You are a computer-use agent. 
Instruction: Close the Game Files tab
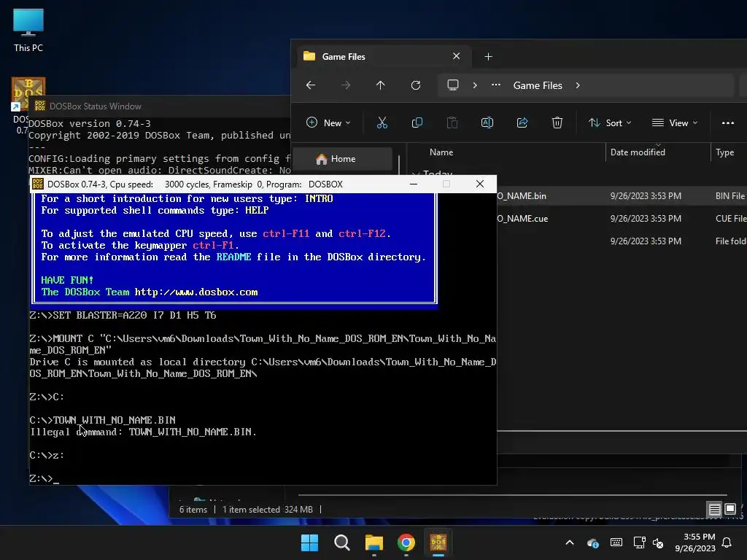[457, 56]
